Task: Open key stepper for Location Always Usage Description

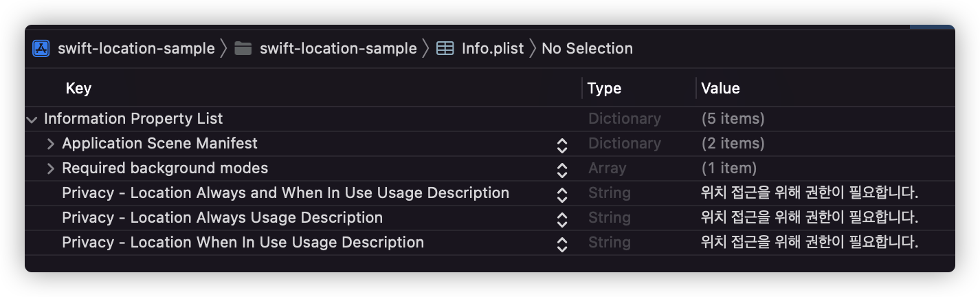Action: 562,219
